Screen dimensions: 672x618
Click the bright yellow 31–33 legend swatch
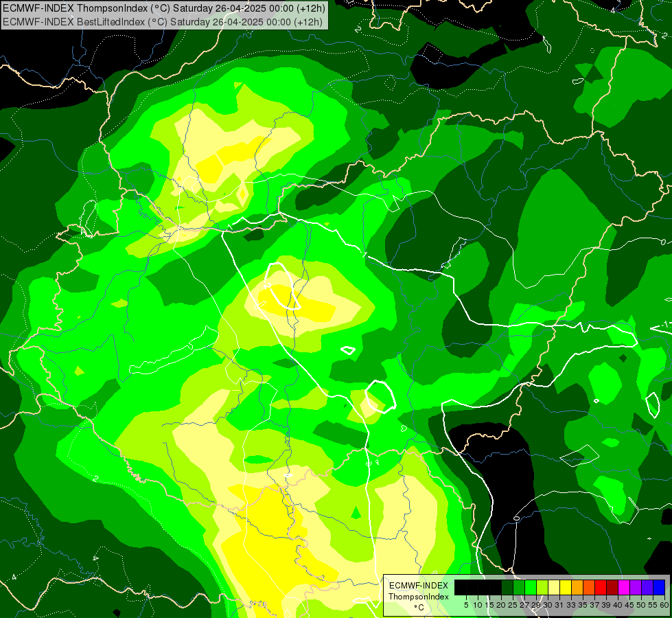(x=566, y=587)
